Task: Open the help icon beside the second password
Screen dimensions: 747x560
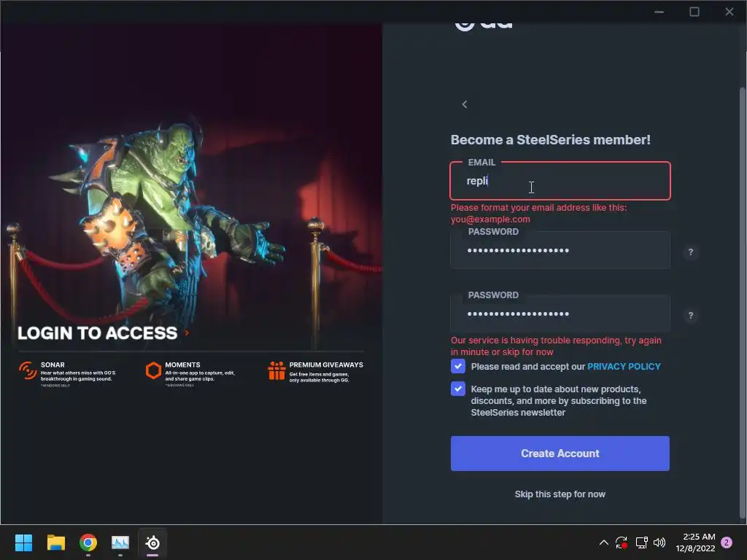Action: point(690,315)
